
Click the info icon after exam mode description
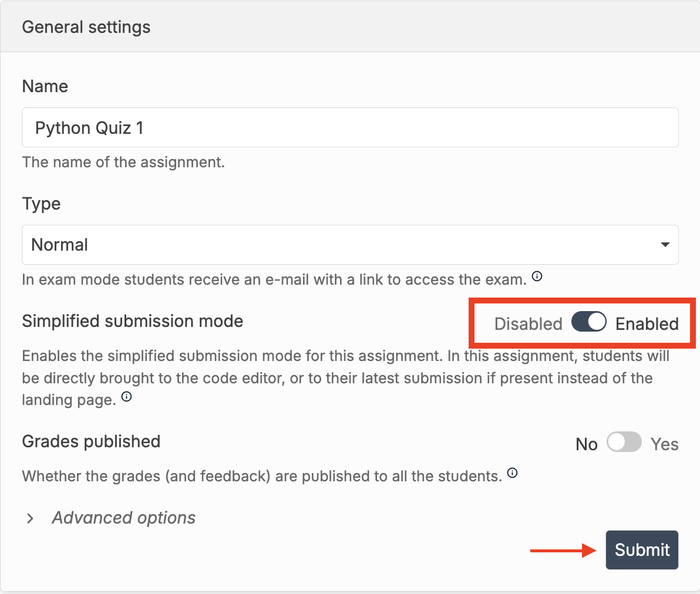(537, 276)
